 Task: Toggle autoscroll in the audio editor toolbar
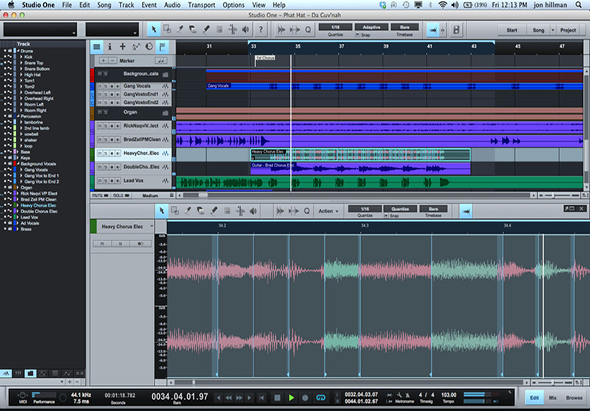click(x=466, y=212)
